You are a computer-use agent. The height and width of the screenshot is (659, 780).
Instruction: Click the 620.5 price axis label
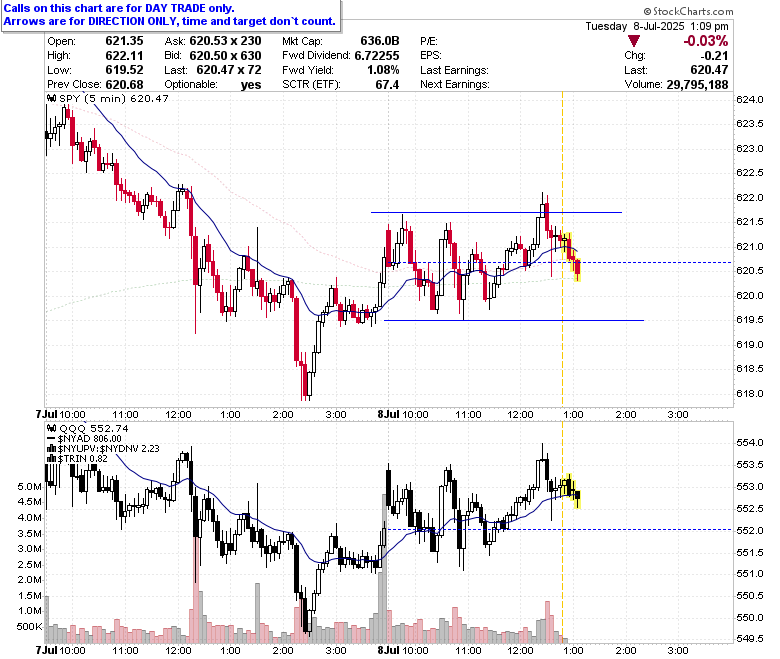pyautogui.click(x=750, y=271)
